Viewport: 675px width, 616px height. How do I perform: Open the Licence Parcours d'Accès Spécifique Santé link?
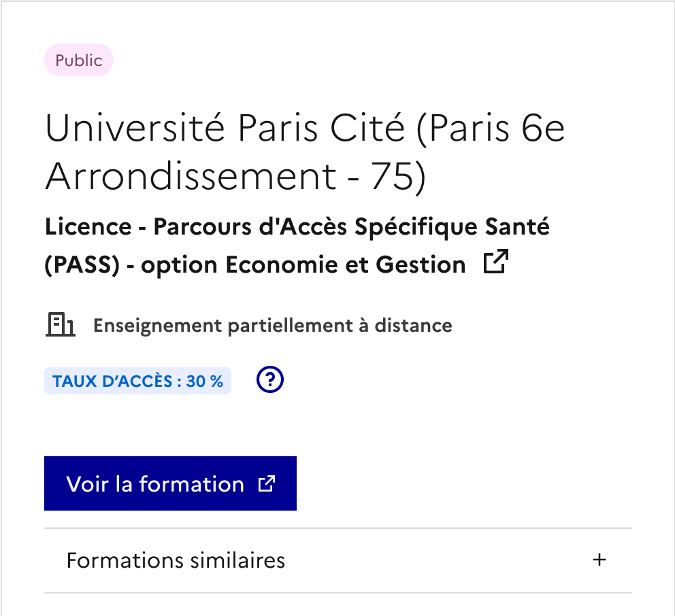(297, 227)
